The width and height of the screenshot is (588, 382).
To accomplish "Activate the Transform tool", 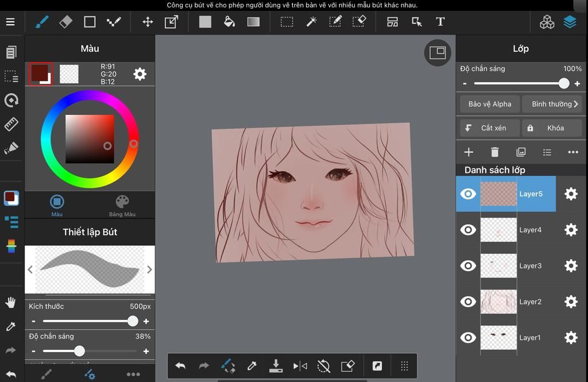I will click(171, 22).
